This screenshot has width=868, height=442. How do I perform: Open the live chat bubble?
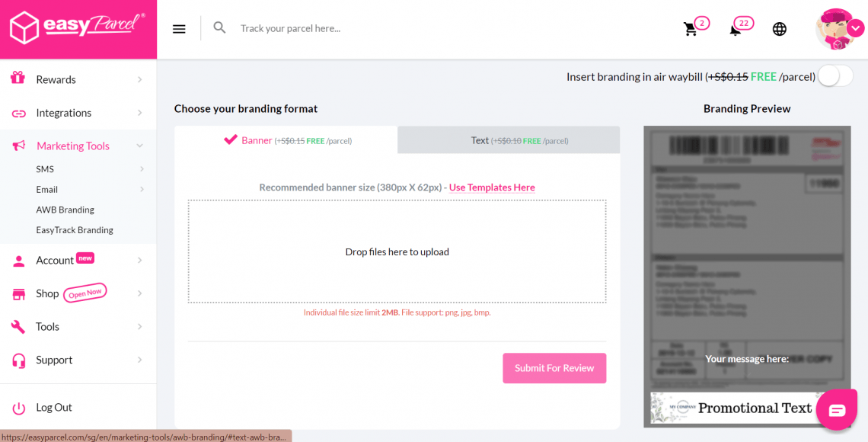tap(837, 411)
